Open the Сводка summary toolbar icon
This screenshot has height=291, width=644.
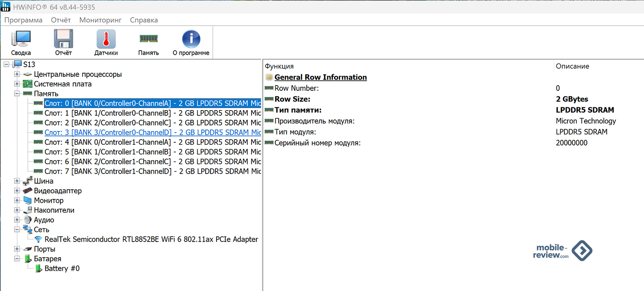point(21,39)
